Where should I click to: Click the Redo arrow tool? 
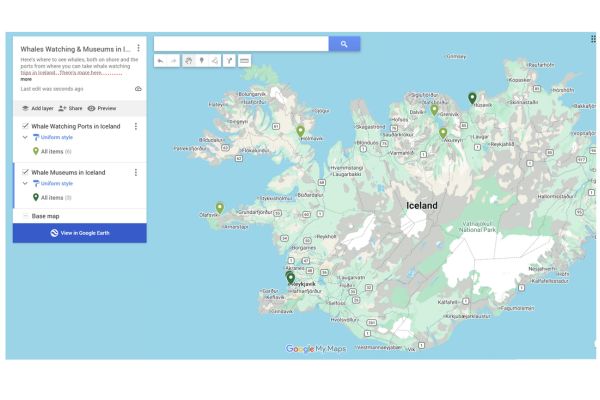[x=173, y=60]
